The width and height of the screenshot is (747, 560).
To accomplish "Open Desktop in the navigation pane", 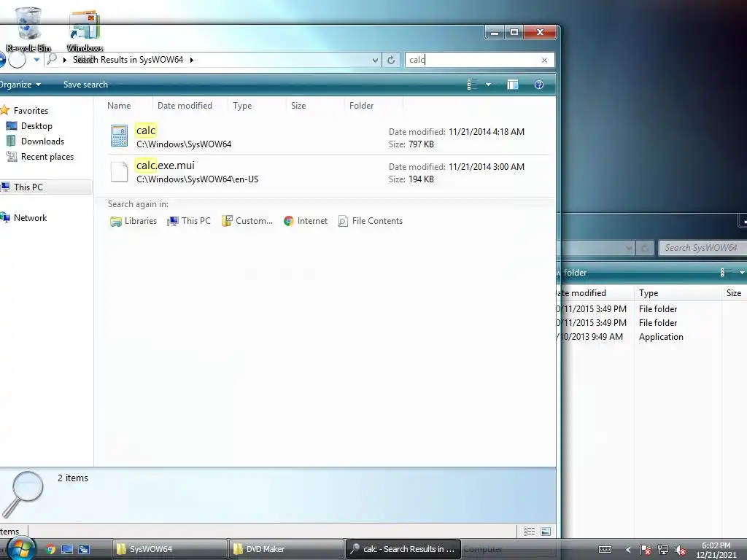I will coord(36,126).
